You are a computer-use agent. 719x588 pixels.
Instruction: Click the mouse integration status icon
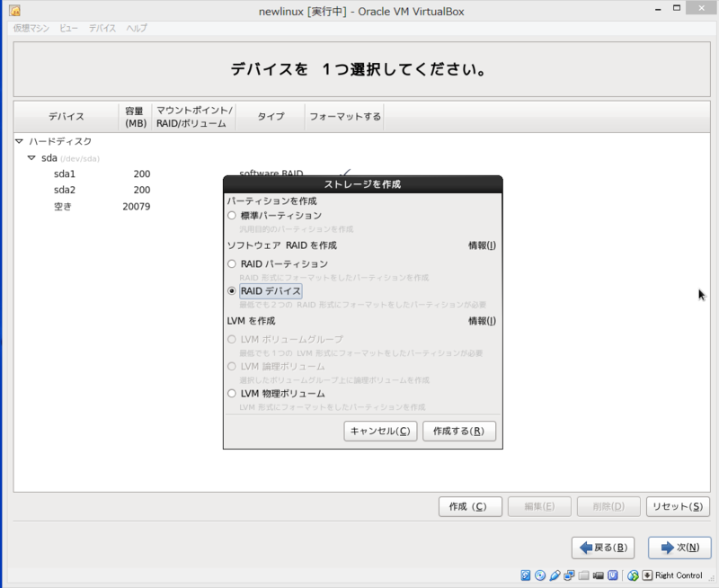click(634, 575)
